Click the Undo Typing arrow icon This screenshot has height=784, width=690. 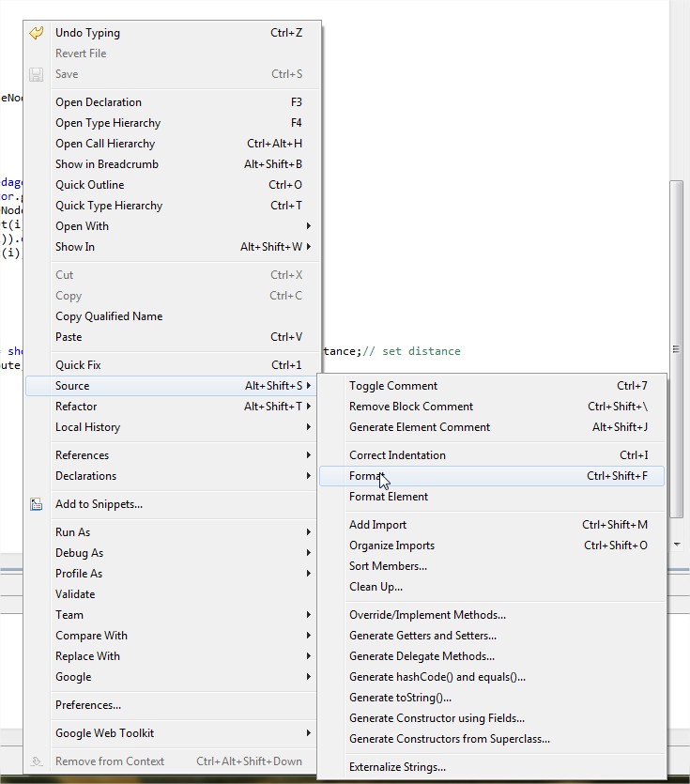pyautogui.click(x=36, y=33)
